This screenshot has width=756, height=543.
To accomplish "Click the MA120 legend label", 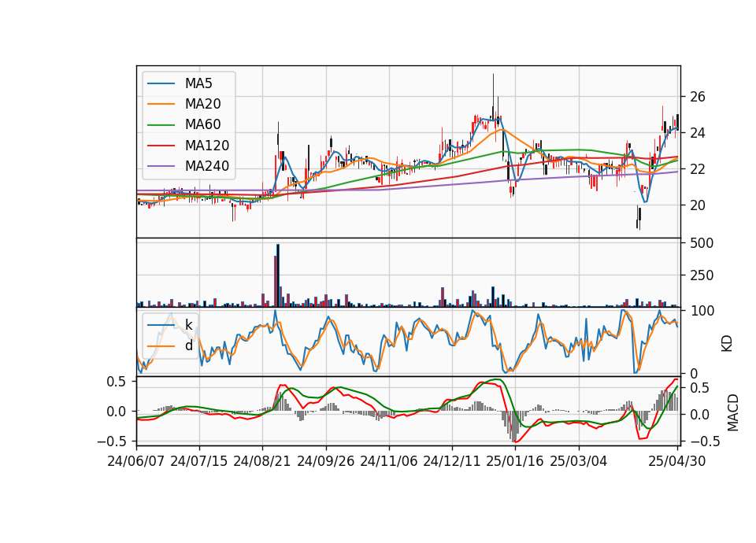I will pyautogui.click(x=207, y=146).
